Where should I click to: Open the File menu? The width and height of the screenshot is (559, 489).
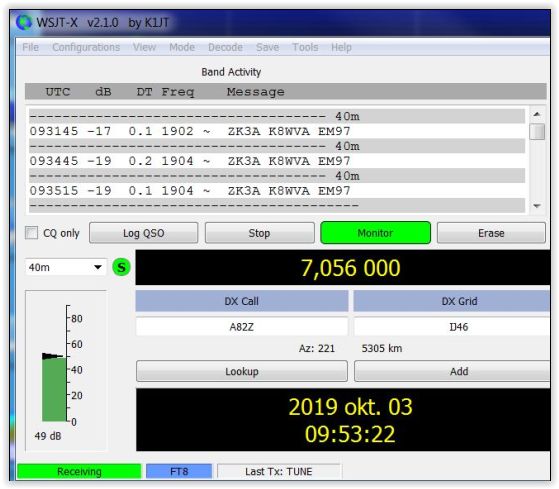tap(30, 47)
